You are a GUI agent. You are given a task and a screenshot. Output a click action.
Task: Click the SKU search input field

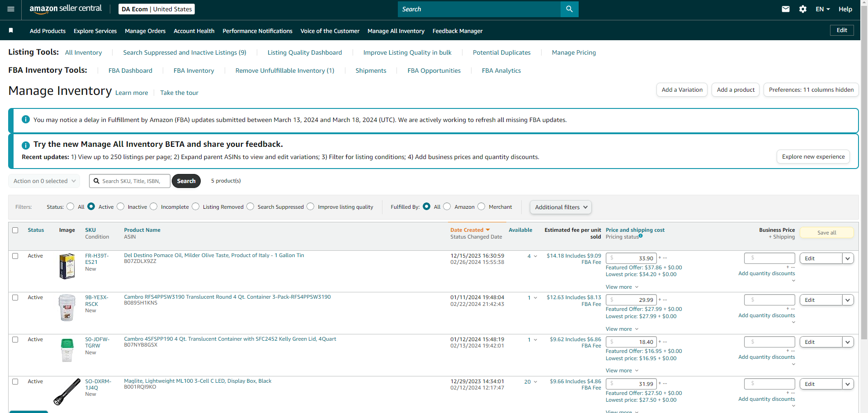tap(130, 181)
